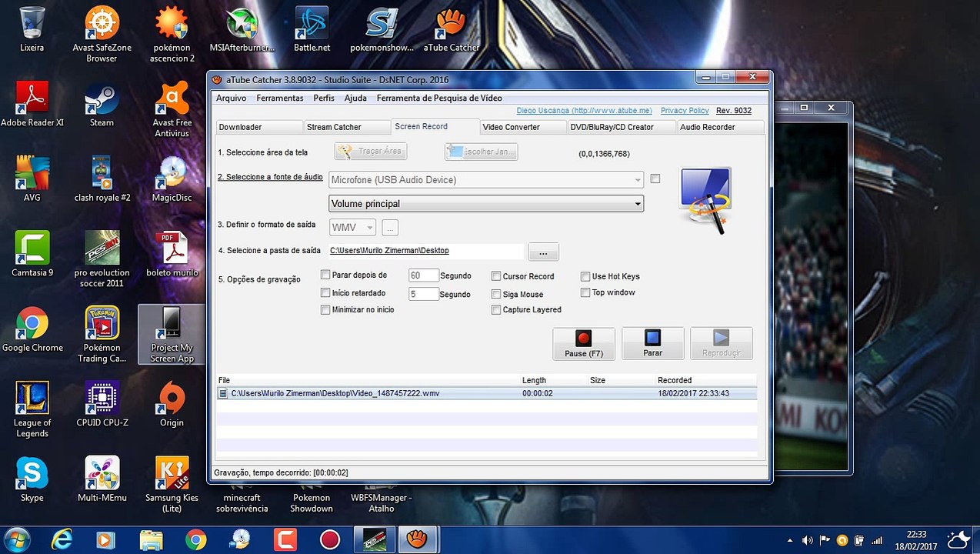The height and width of the screenshot is (554, 980).
Task: Click Parar stop button
Action: click(652, 344)
